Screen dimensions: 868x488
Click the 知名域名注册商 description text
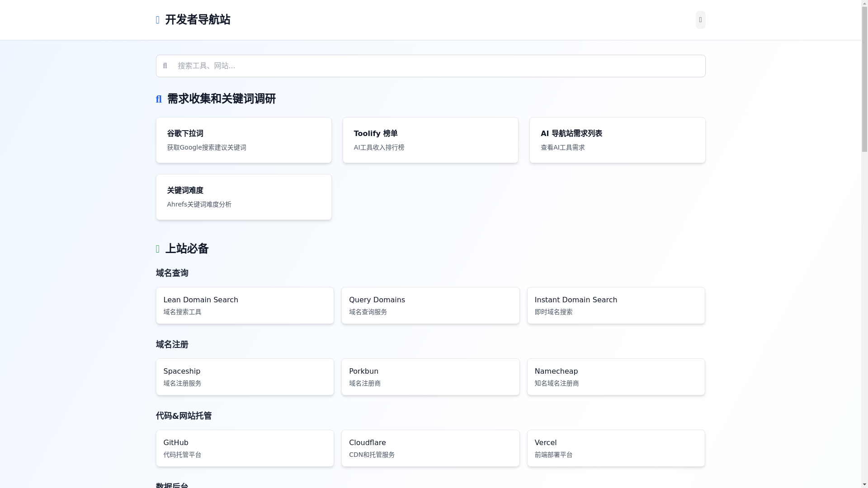[x=557, y=383]
